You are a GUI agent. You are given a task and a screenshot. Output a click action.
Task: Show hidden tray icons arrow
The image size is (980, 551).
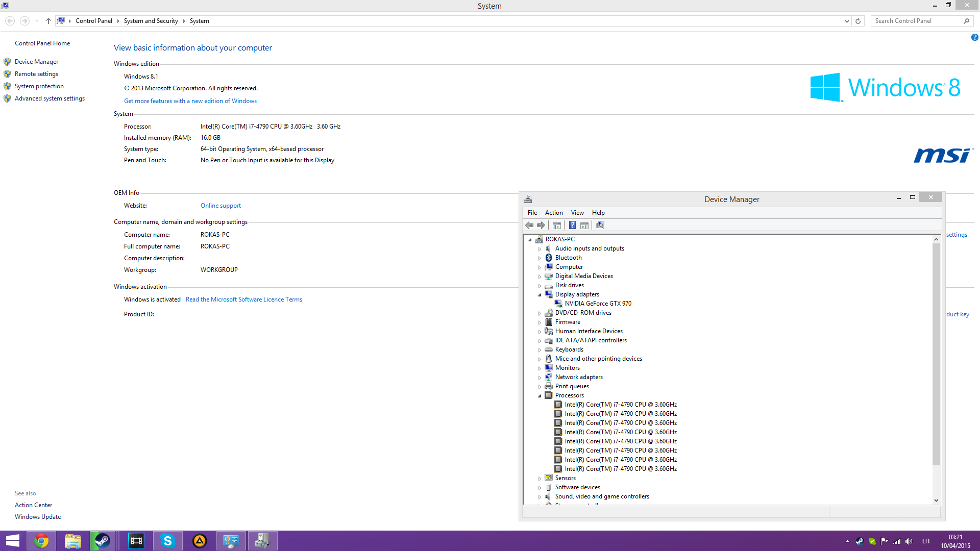pos(847,541)
